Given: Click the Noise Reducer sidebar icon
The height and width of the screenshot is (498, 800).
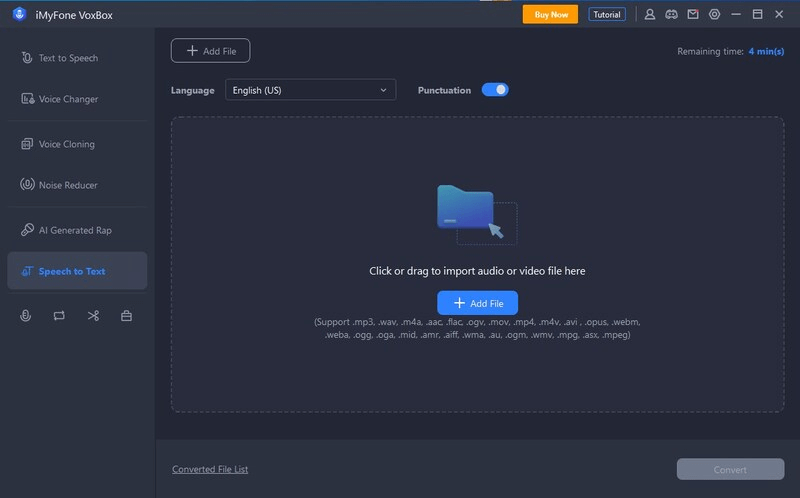Looking at the screenshot, I should 27,184.
